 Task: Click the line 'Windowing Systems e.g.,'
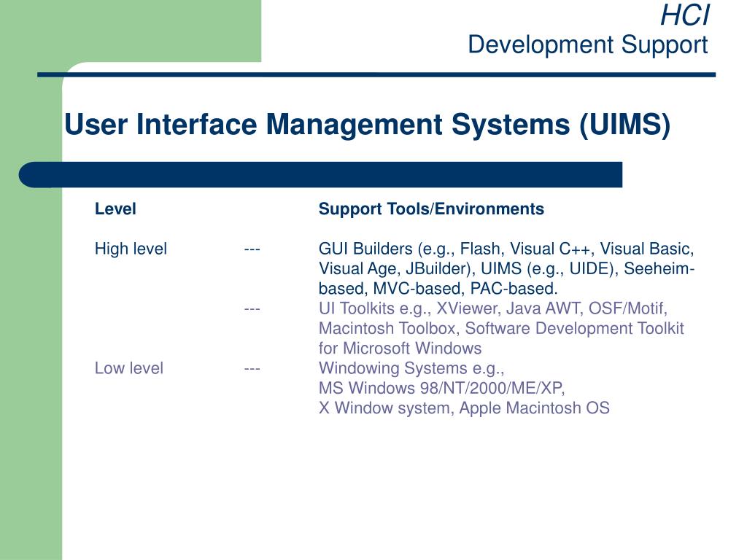(x=411, y=368)
